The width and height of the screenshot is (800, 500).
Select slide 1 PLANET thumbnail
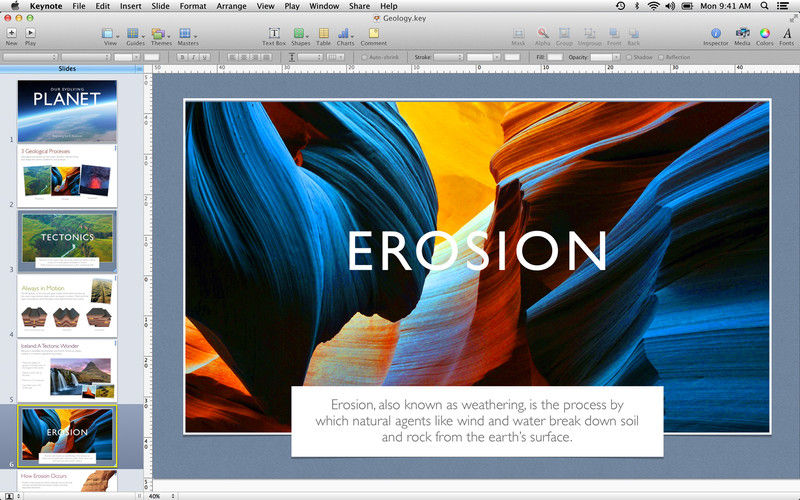[x=67, y=111]
